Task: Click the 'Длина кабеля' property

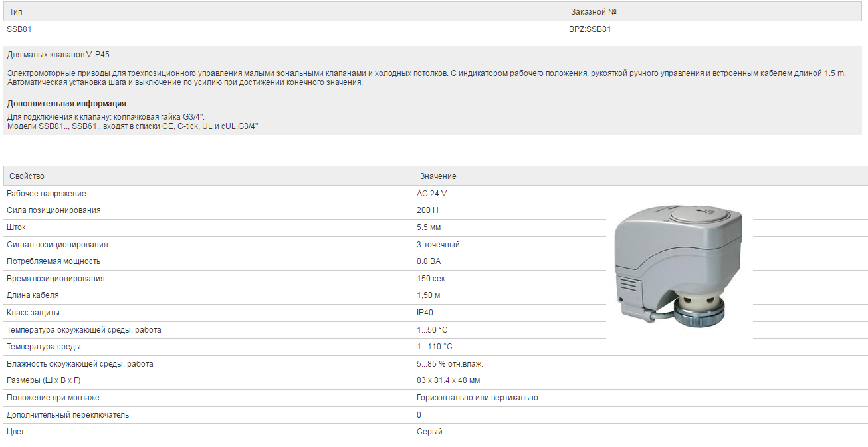Action: pos(33,295)
